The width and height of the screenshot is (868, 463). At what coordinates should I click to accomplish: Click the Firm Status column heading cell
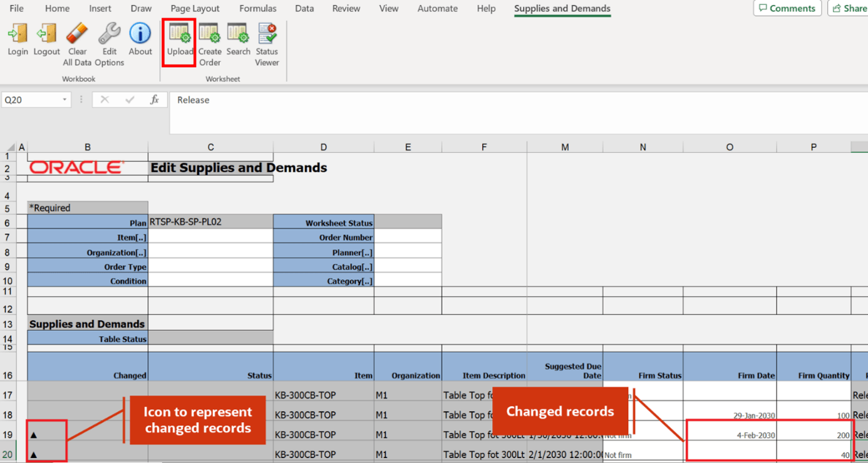click(x=643, y=367)
